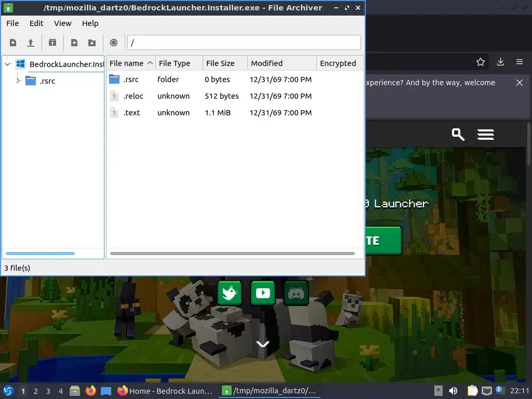Click the scroll-down chevron on webpage

(262, 344)
